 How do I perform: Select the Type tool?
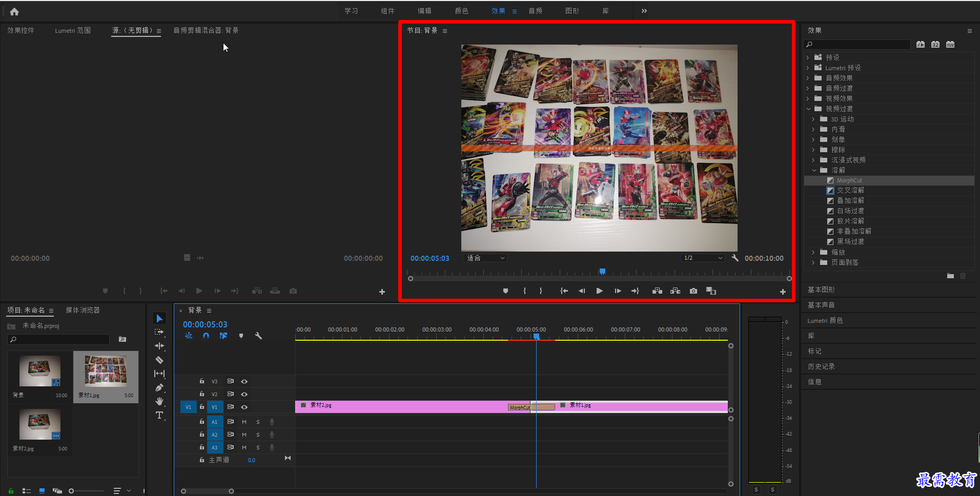(x=159, y=415)
